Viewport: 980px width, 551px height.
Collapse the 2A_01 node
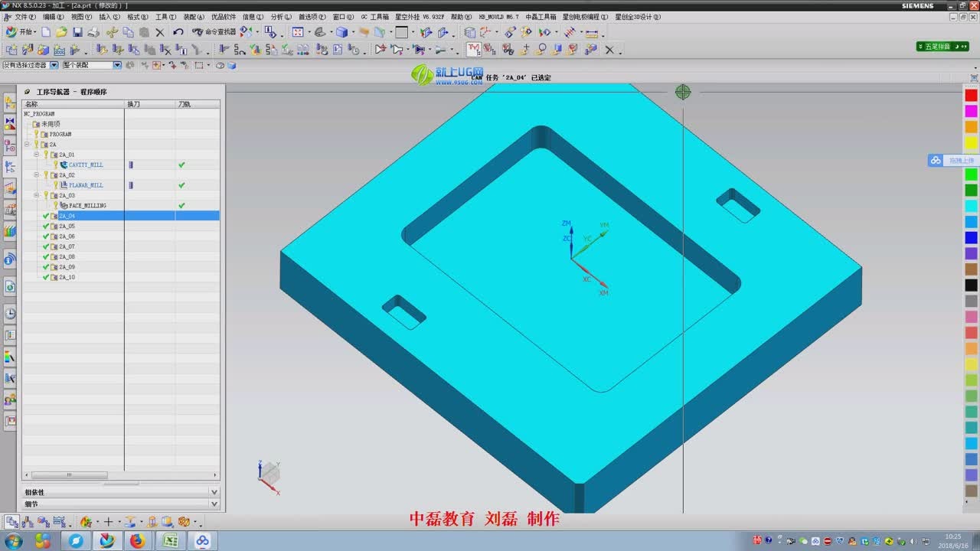click(36, 155)
